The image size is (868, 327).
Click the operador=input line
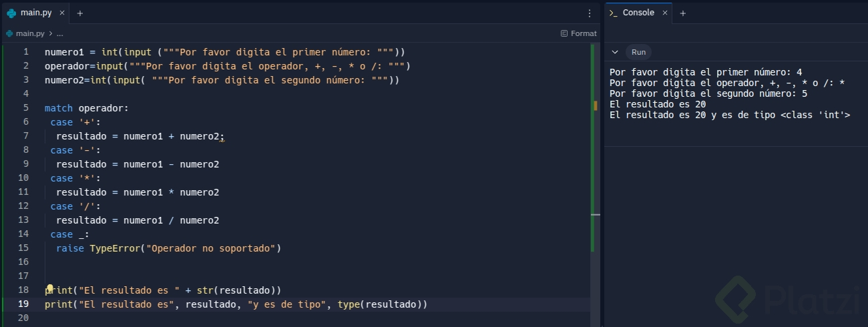point(228,65)
